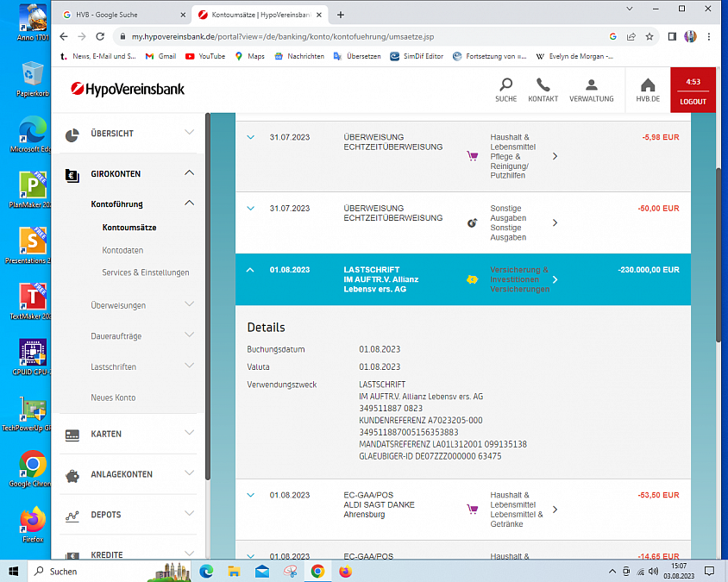Viewport: 728px width, 582px height.
Task: Click the page vertical scrollbar
Action: click(x=719, y=255)
